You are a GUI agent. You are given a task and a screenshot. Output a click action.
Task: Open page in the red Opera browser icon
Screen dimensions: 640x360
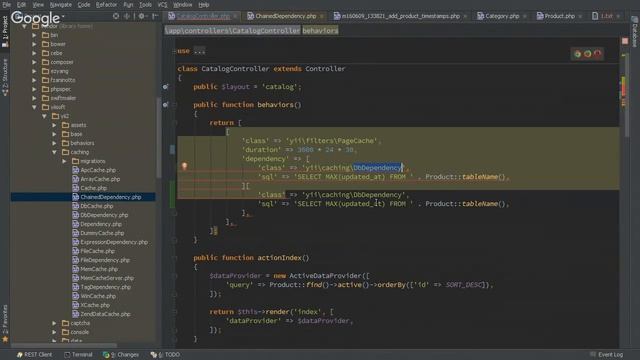point(598,53)
